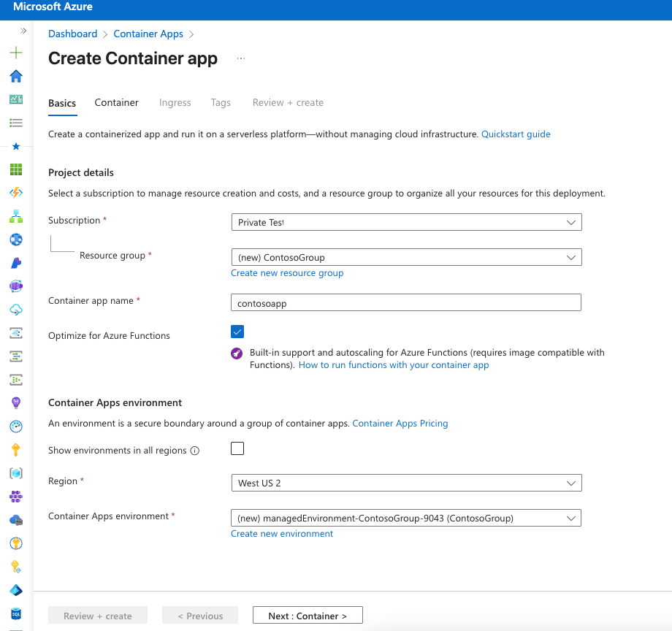Image resolution: width=672 pixels, height=631 pixels.
Task: Open the Dashboard chart icon in sidebar
Action: (16, 99)
